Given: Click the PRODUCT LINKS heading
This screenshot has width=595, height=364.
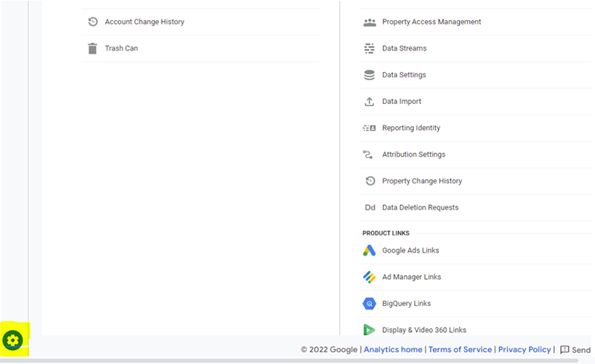Looking at the screenshot, I should tap(386, 233).
